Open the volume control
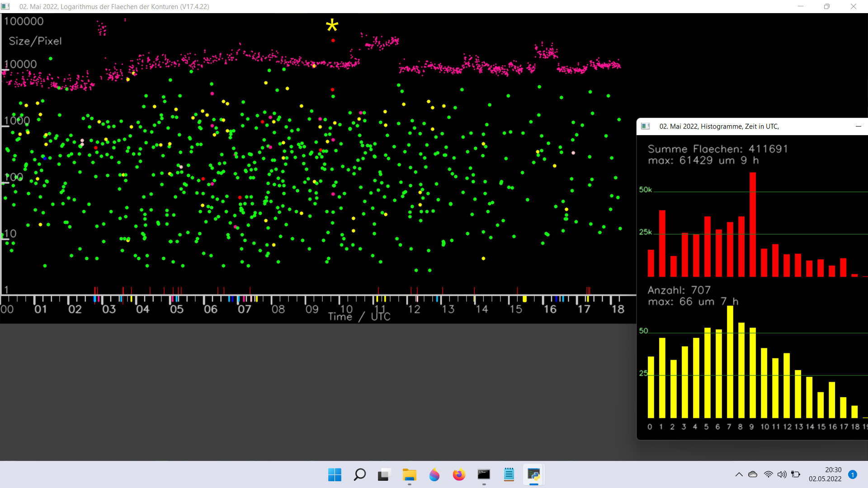The image size is (868, 488). 782,474
